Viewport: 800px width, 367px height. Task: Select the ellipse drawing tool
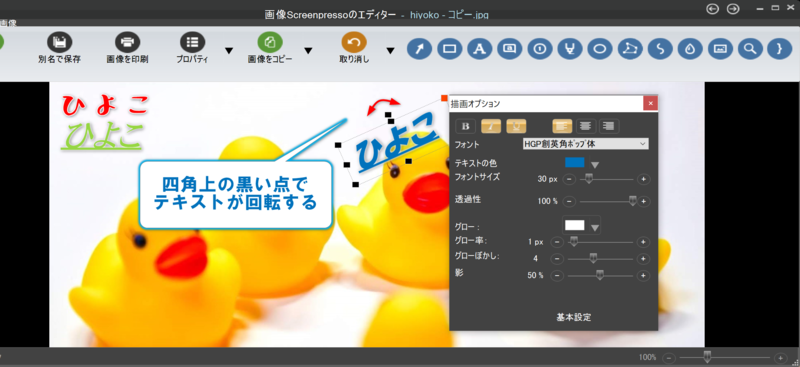[x=600, y=49]
